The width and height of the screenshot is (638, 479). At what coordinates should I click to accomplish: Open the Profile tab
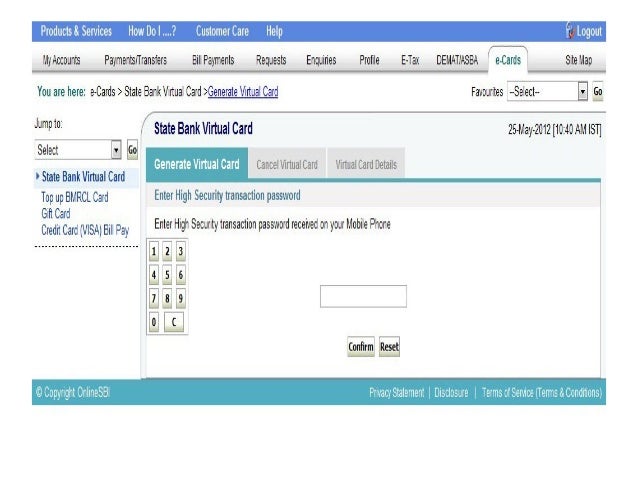[x=369, y=60]
